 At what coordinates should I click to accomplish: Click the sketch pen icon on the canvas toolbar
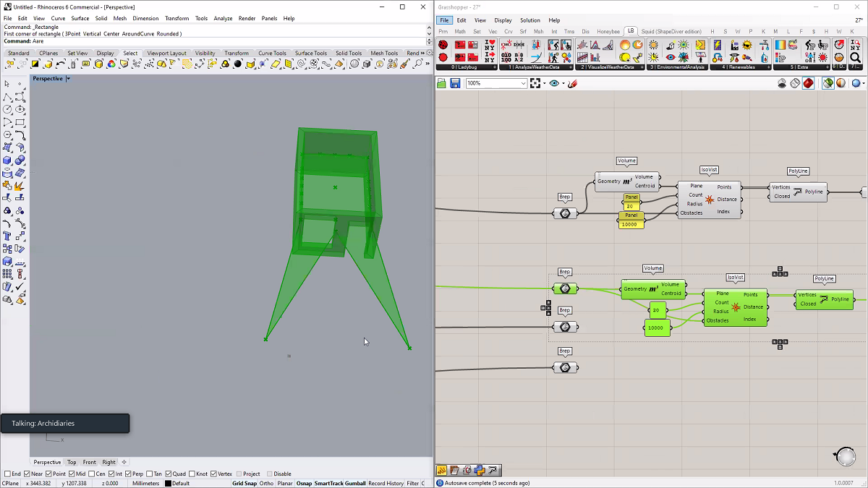pos(572,83)
